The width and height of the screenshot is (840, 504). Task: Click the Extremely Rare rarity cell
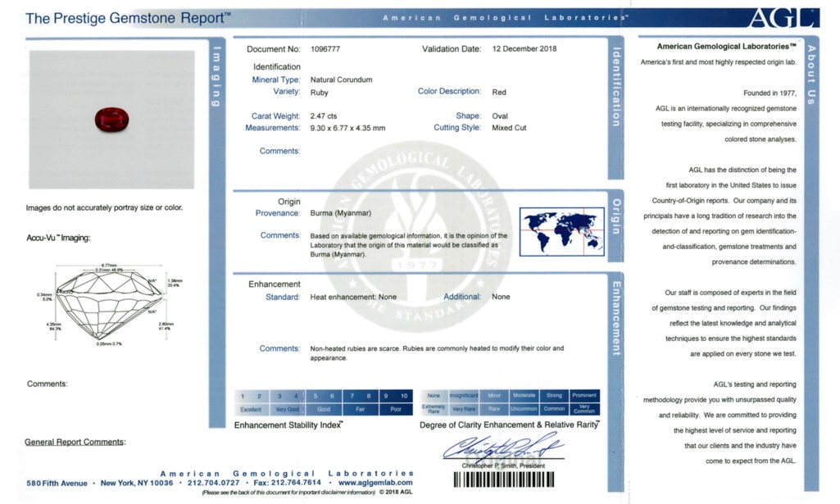coord(434,409)
